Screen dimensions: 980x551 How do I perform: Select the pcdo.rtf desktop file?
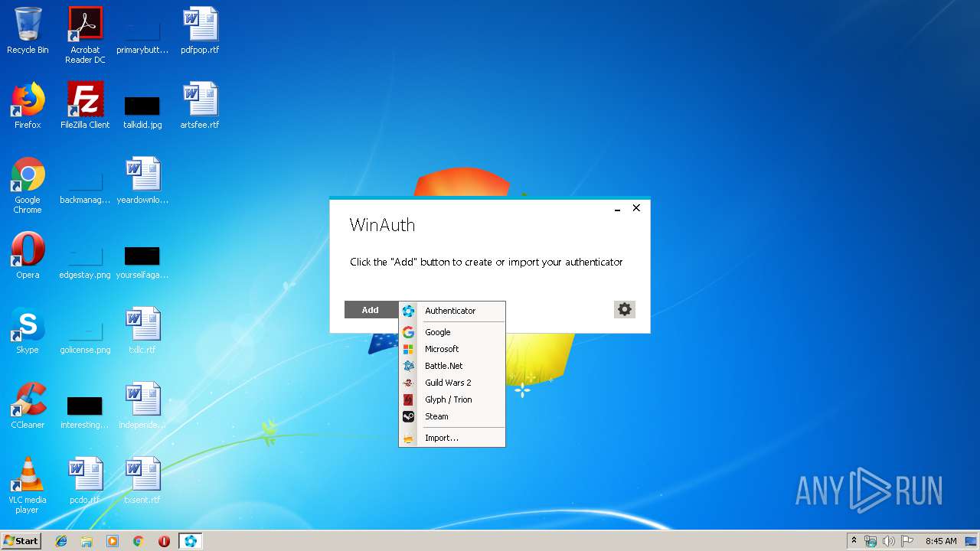(85, 481)
